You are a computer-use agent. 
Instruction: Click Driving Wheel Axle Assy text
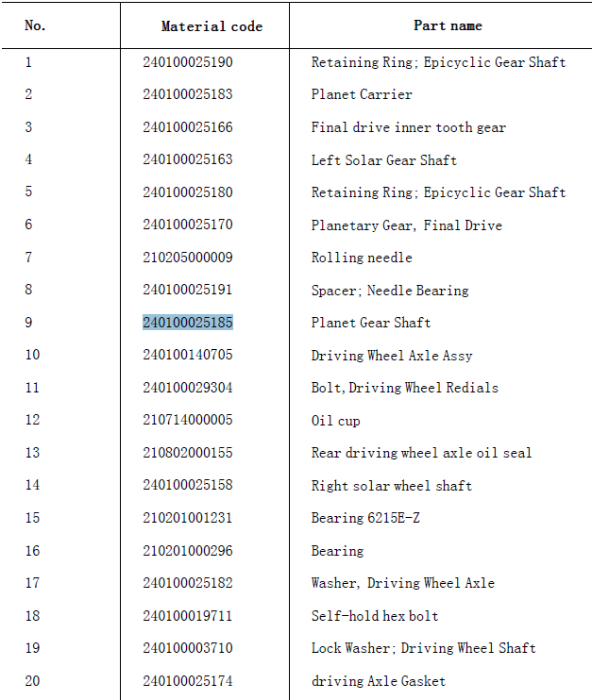(392, 356)
